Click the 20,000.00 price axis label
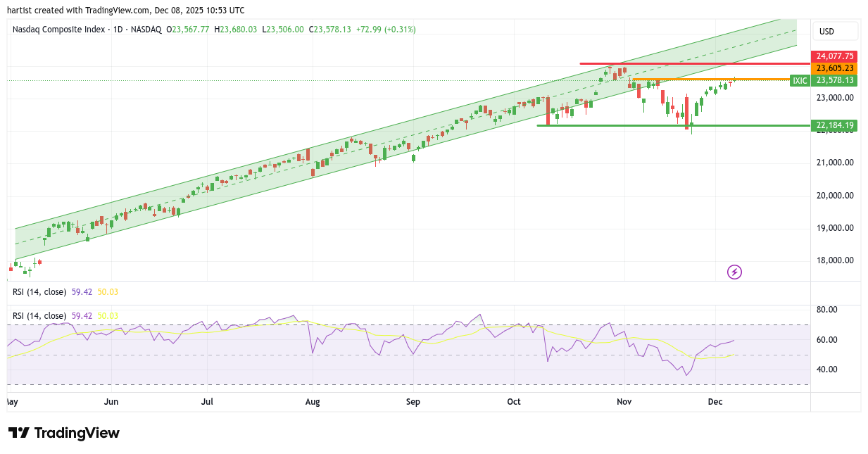 point(834,196)
